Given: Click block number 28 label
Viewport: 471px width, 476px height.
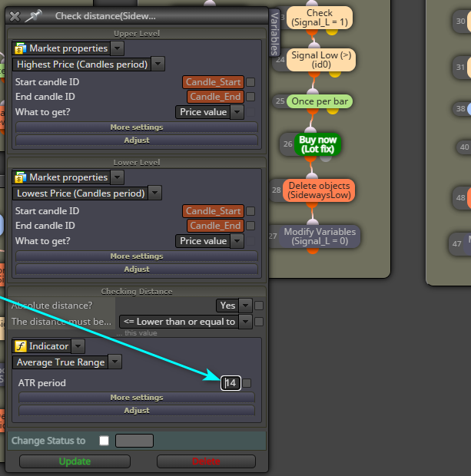Looking at the screenshot, I should [276, 190].
